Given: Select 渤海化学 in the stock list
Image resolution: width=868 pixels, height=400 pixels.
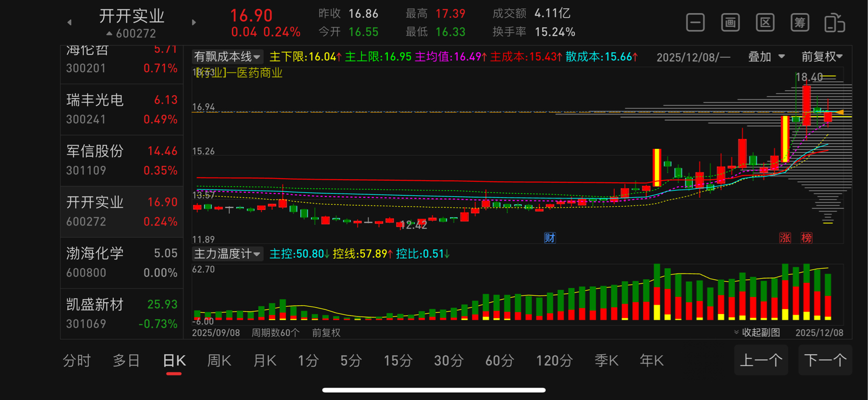Looking at the screenshot, I should pyautogui.click(x=122, y=262).
